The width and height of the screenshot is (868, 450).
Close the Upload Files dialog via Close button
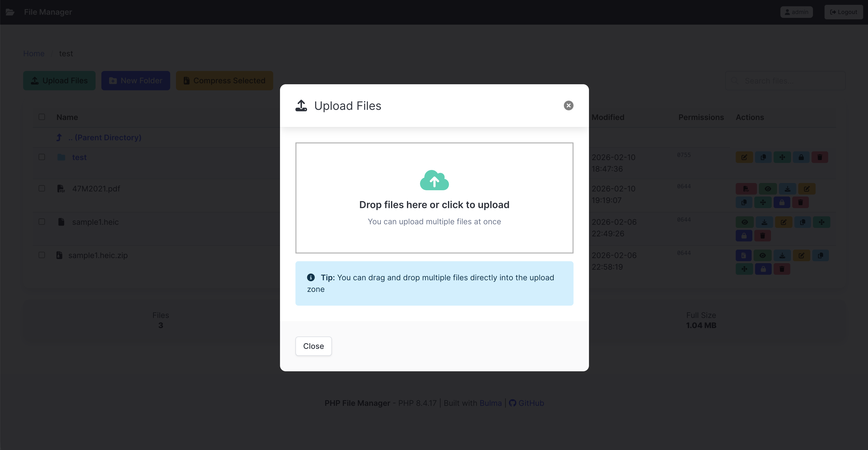313,346
